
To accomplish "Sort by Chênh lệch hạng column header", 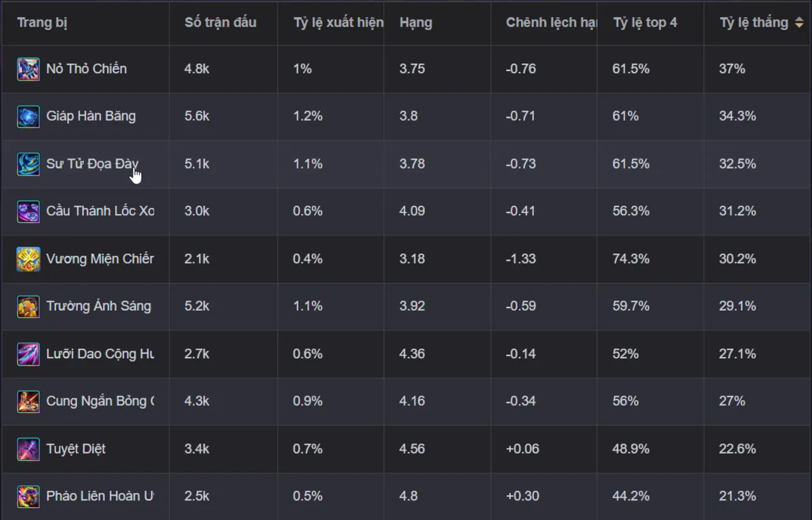I will point(551,22).
